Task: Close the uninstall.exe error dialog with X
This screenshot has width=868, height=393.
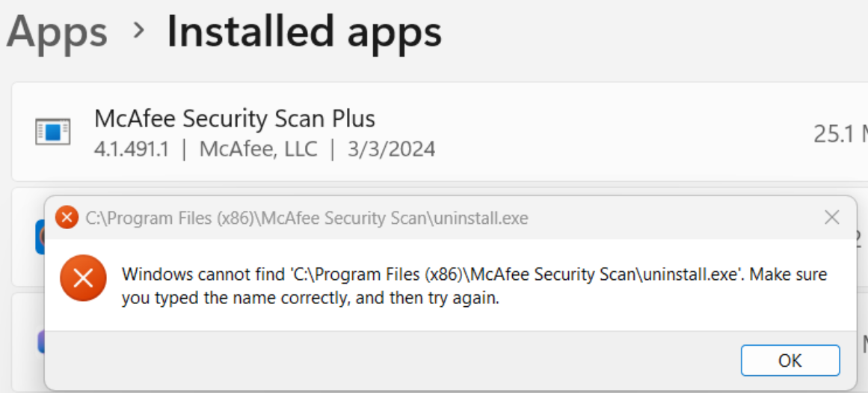Action: [831, 218]
